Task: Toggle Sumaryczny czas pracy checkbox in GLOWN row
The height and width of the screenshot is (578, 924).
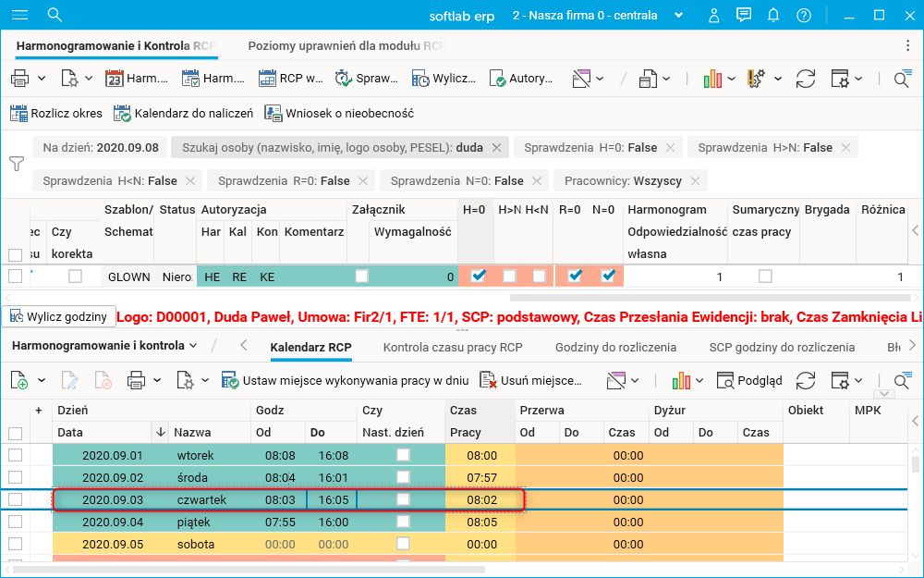Action: pos(765,276)
